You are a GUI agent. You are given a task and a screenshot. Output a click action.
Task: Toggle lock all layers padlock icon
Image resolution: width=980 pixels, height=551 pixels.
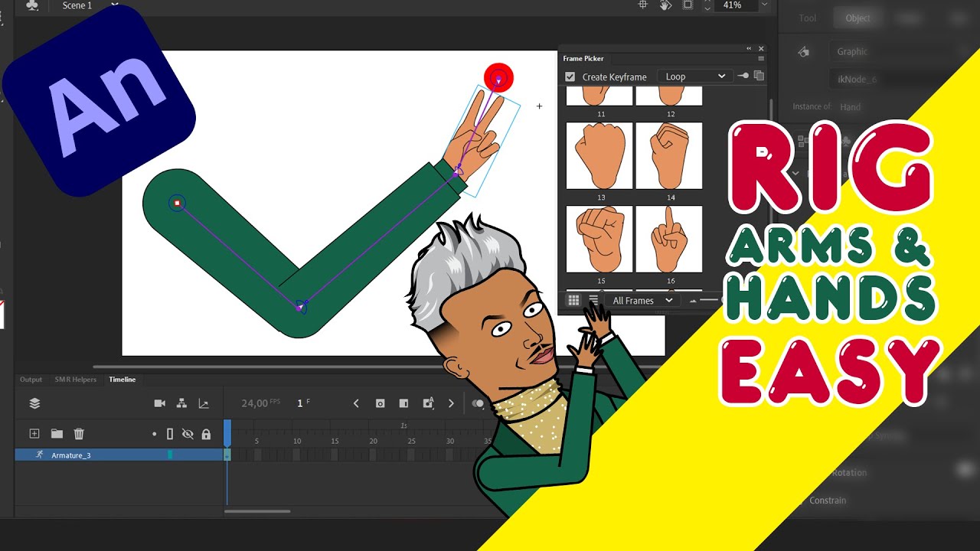(206, 434)
